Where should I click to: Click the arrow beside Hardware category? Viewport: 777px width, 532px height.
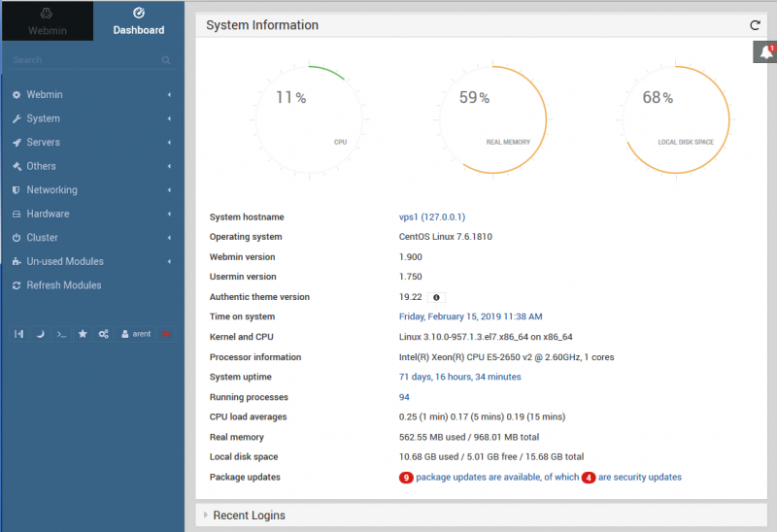169,214
